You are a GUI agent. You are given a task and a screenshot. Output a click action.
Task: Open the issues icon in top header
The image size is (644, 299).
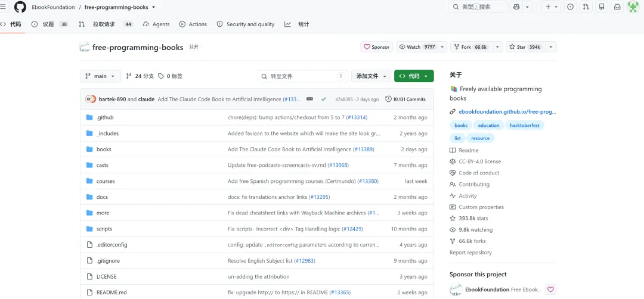click(x=570, y=7)
